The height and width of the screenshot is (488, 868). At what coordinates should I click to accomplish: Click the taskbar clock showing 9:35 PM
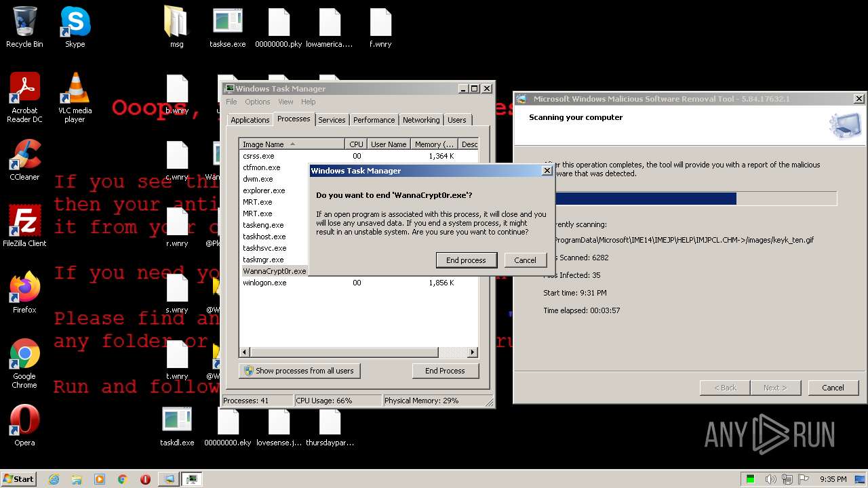(833, 479)
